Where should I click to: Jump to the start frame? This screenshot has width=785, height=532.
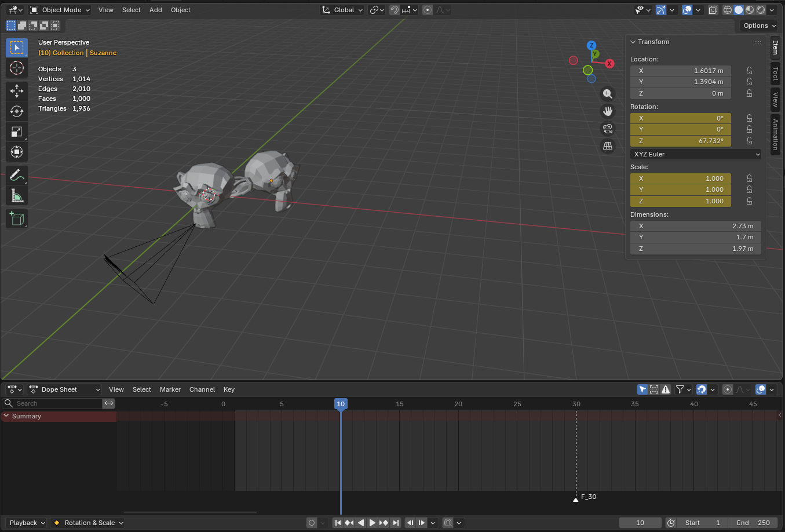tap(338, 523)
